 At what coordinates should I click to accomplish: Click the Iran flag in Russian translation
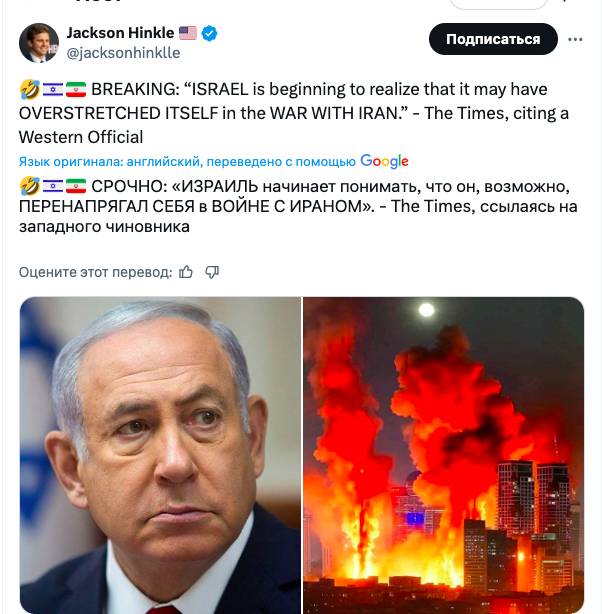point(76,186)
